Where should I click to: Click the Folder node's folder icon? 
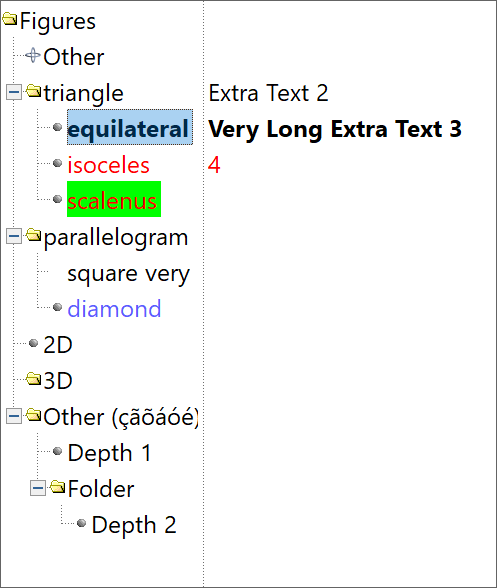[x=57, y=487]
